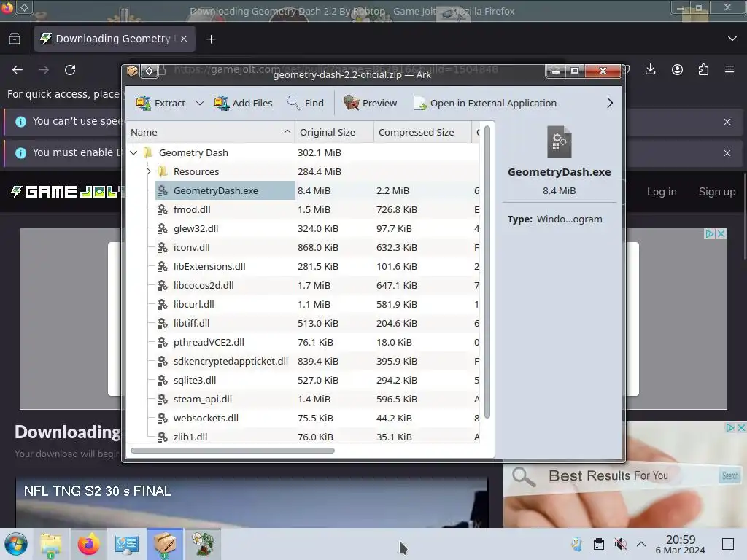Open the start menu launcher
The height and width of the screenshot is (560, 747).
[x=16, y=544]
